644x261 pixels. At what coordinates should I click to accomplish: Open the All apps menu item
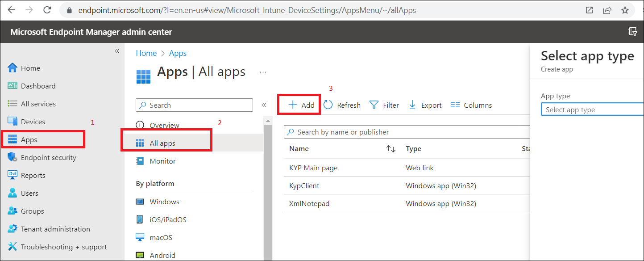coord(162,143)
